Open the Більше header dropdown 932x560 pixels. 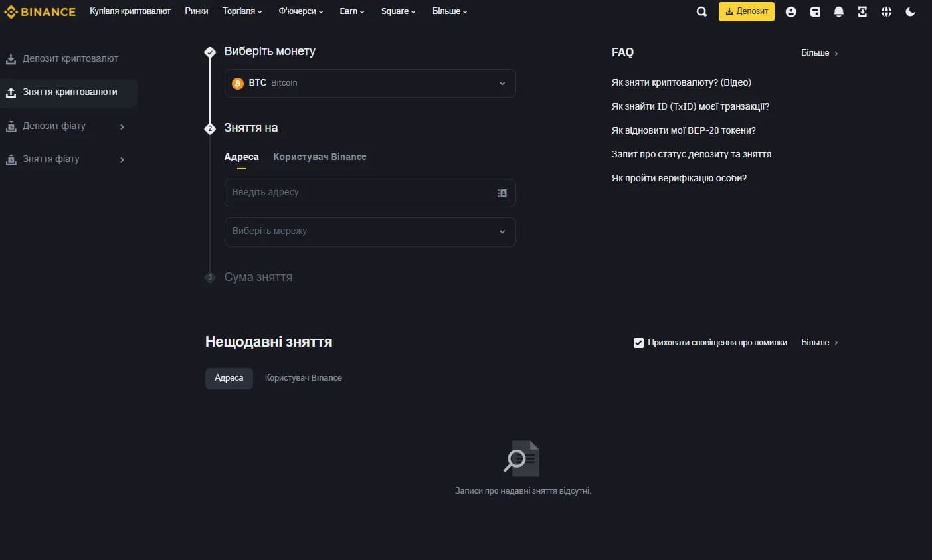point(450,11)
